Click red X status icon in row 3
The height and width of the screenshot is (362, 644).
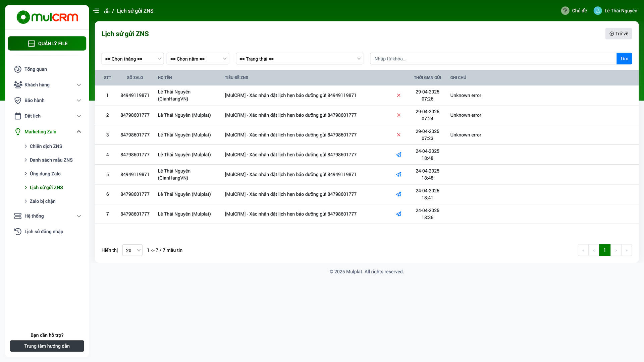(398, 135)
